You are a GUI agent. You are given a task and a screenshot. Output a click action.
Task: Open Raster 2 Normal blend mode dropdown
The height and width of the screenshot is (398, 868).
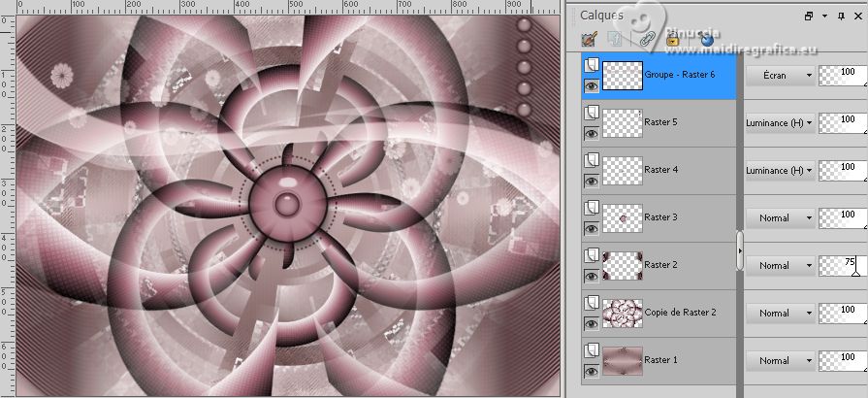click(x=780, y=266)
